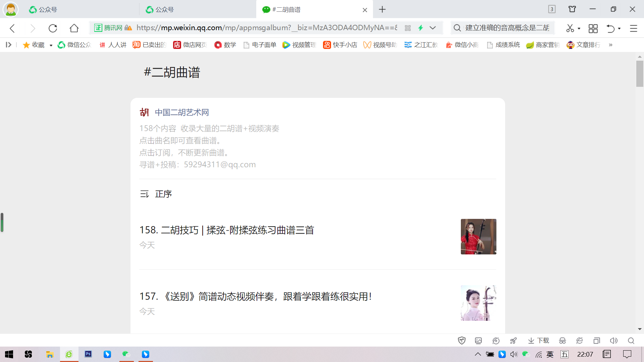Image resolution: width=644 pixels, height=362 pixels.
Task: Go to browser home page icon
Action: (74, 28)
